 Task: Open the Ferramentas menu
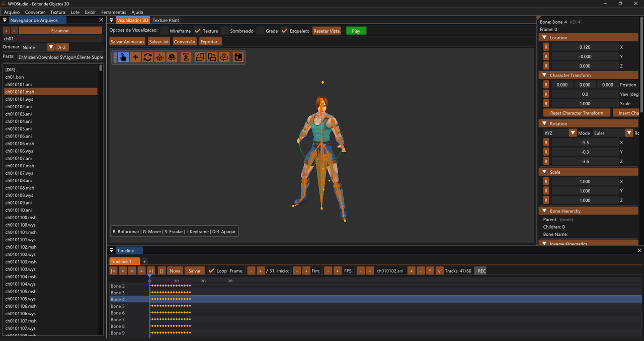click(x=114, y=12)
